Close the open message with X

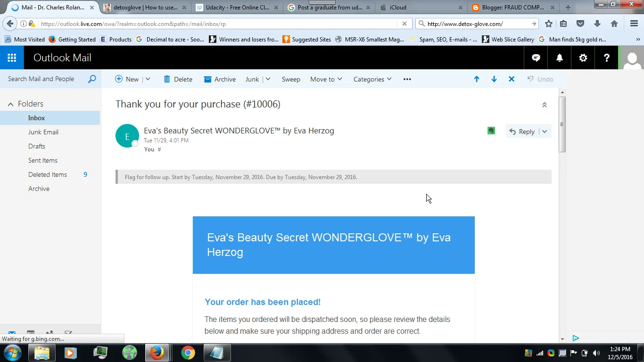tap(512, 79)
